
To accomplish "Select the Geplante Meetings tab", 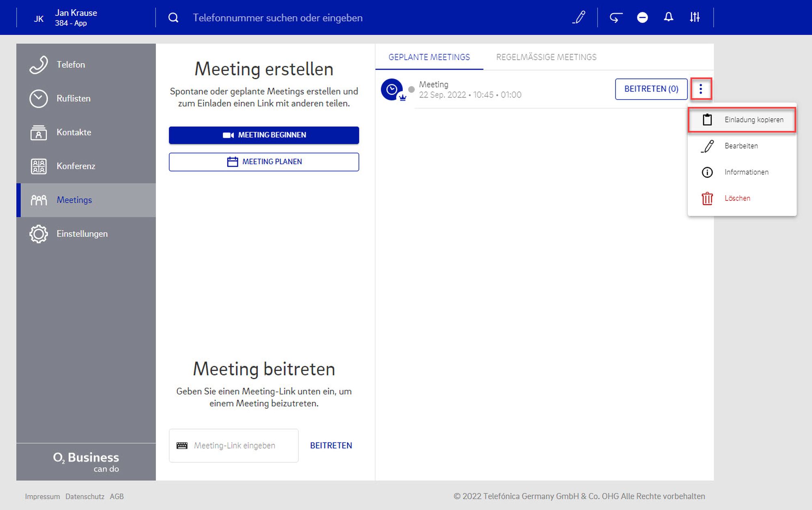I will click(x=429, y=57).
